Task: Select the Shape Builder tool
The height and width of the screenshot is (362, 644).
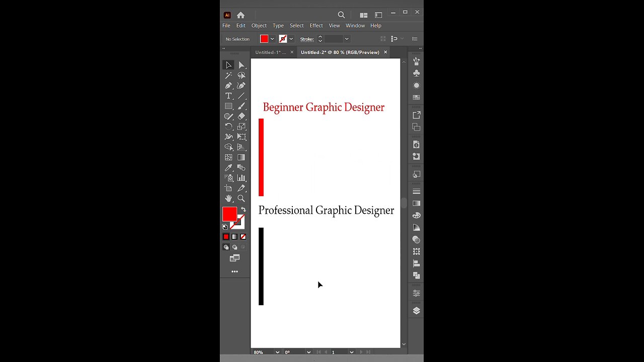Action: (x=228, y=147)
